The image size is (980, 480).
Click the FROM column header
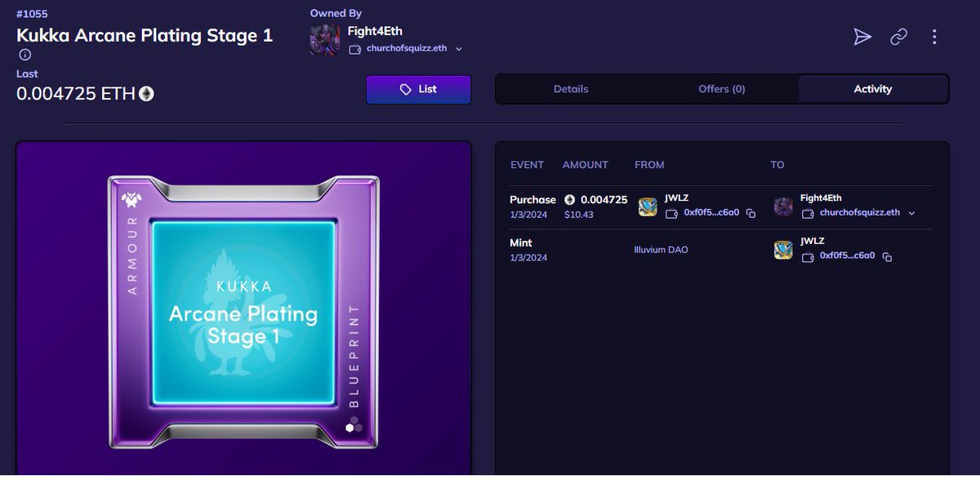[x=649, y=165]
